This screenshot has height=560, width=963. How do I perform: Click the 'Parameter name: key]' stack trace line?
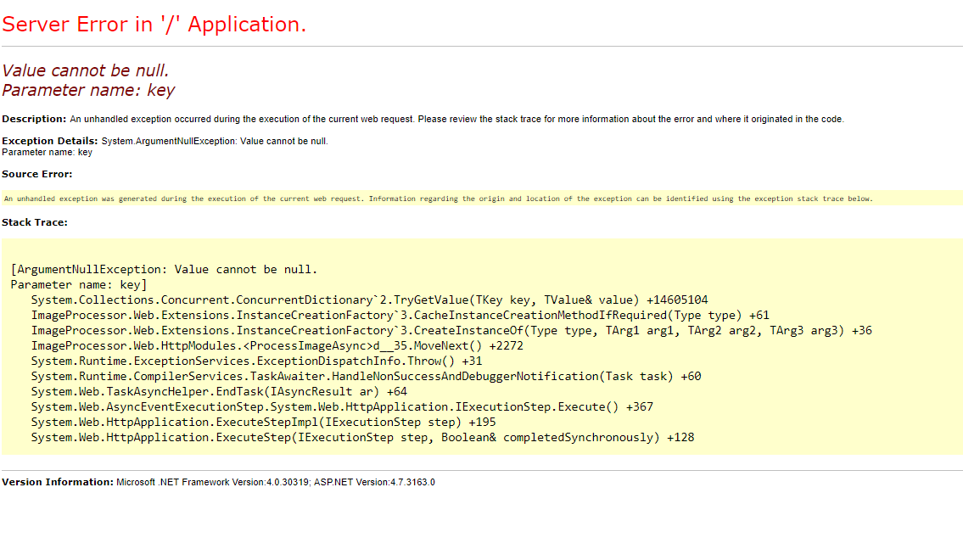(x=79, y=285)
